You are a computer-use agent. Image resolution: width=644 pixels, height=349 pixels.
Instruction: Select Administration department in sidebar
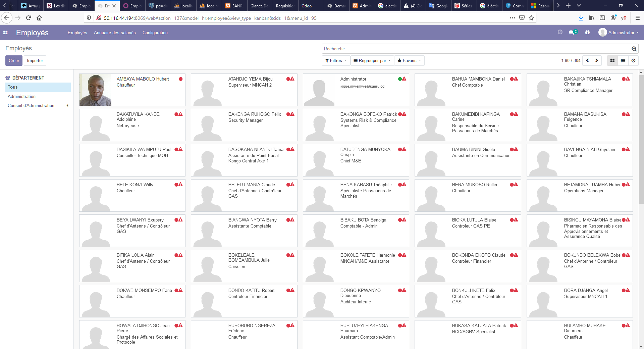[x=21, y=96]
